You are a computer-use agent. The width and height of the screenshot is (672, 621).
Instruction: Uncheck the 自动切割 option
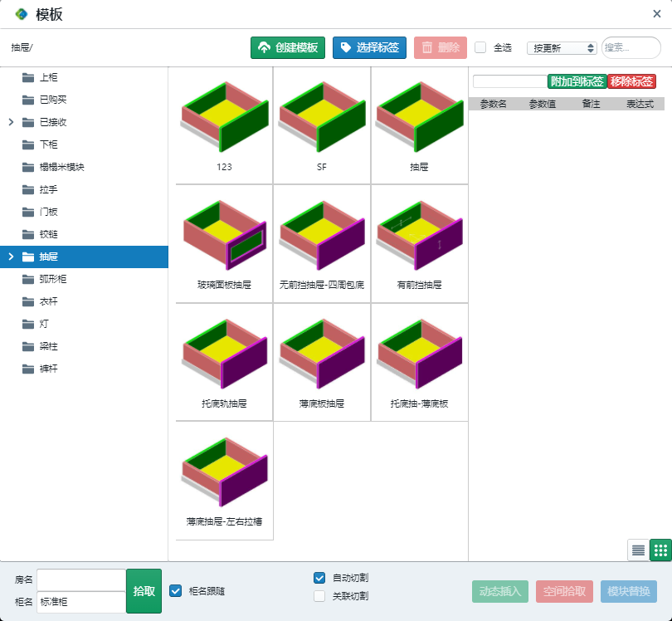pos(319,578)
